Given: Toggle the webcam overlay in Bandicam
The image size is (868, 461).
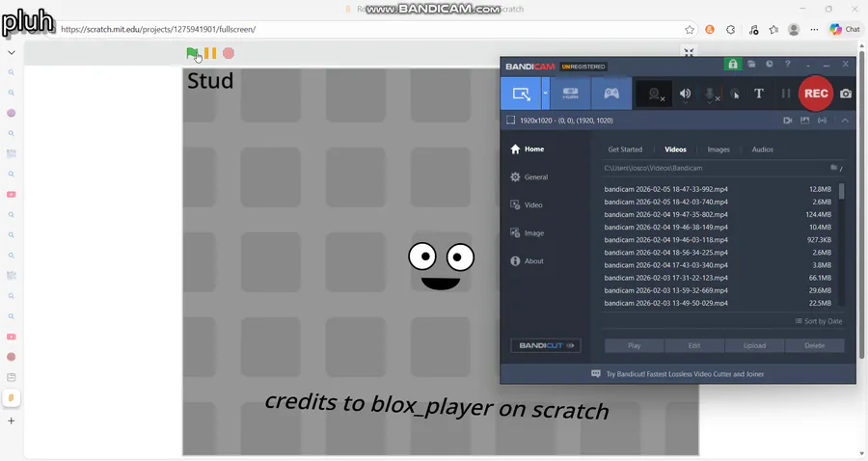Looking at the screenshot, I should (x=654, y=94).
